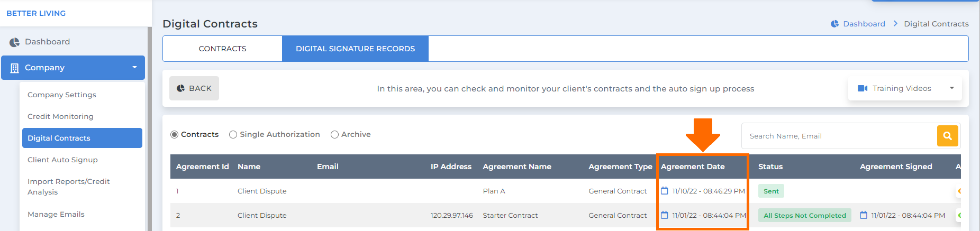Click the search magnifier button
Viewport: 980px width, 231px height.
click(x=948, y=136)
